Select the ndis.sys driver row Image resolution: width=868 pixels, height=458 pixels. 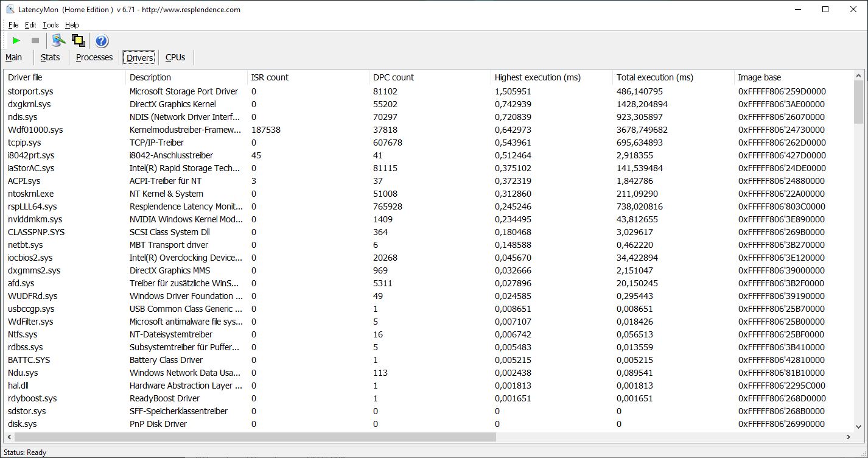(429, 117)
